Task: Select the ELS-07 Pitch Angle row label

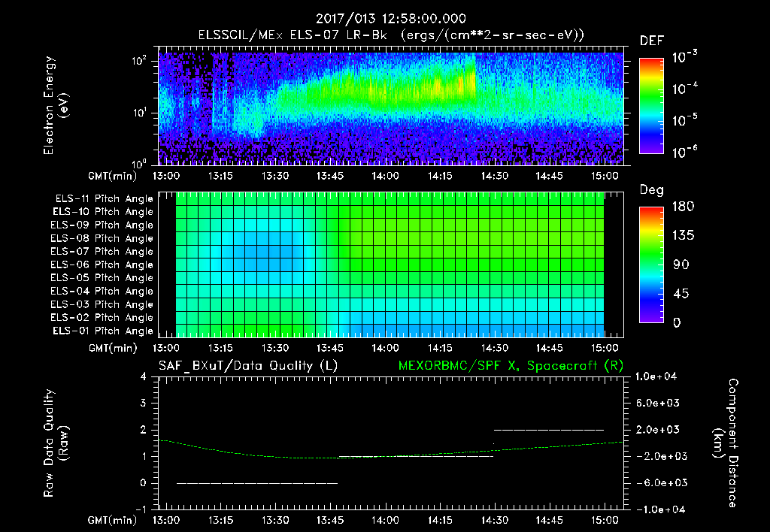Action: point(102,251)
